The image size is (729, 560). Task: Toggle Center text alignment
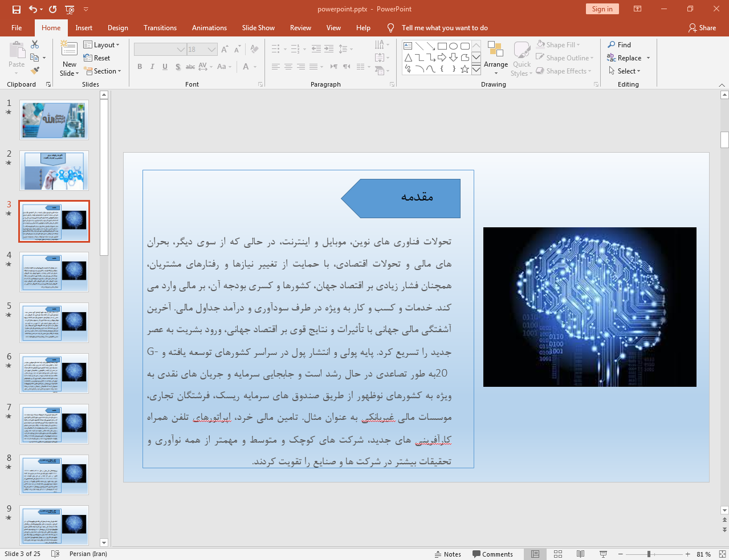tap(288, 67)
